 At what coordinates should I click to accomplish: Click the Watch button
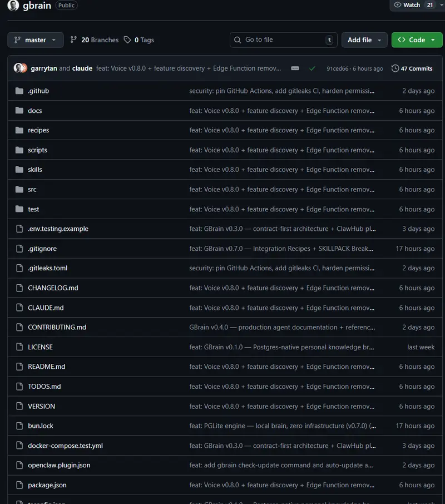[x=413, y=5]
